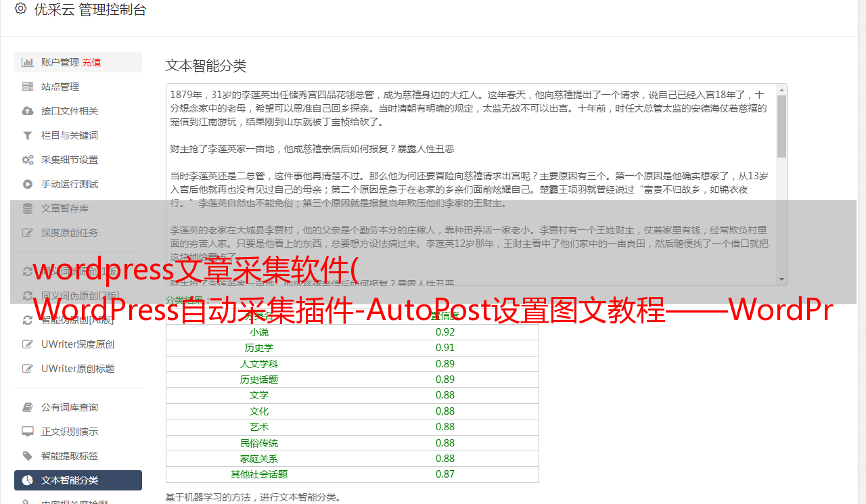Image resolution: width=866 pixels, height=504 pixels.
Task: Click the text area scrollbar up arrow
Action: click(781, 89)
